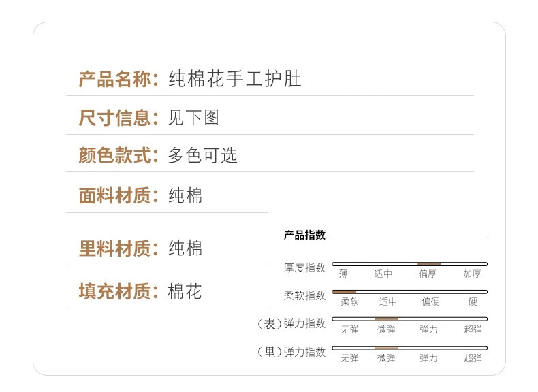538x392 pixels.
Task: Click the 填充材质 field label
Action: [x=118, y=292]
